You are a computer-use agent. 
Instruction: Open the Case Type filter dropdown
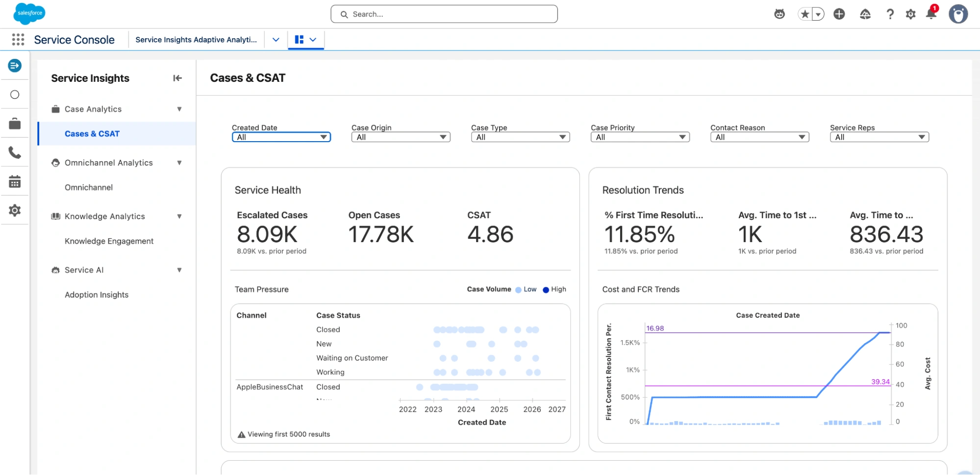point(521,137)
